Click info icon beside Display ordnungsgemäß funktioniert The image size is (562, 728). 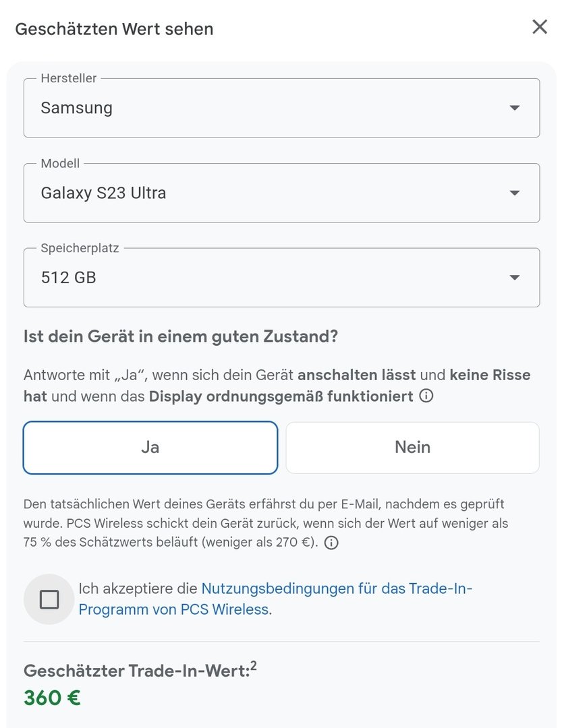coord(426,396)
